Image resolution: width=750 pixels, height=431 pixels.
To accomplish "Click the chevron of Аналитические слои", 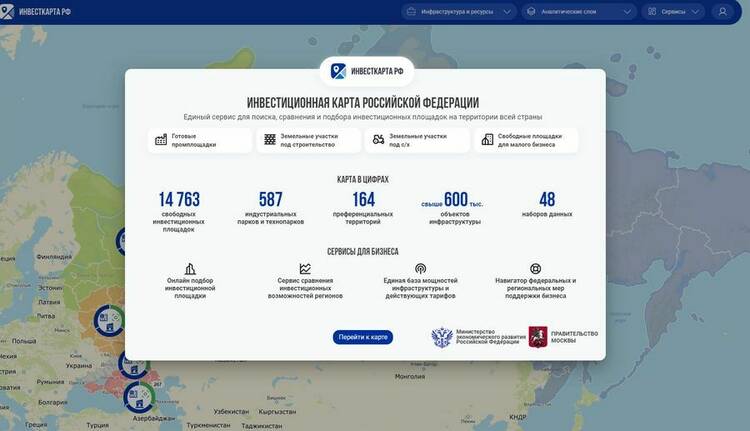I will click(627, 12).
